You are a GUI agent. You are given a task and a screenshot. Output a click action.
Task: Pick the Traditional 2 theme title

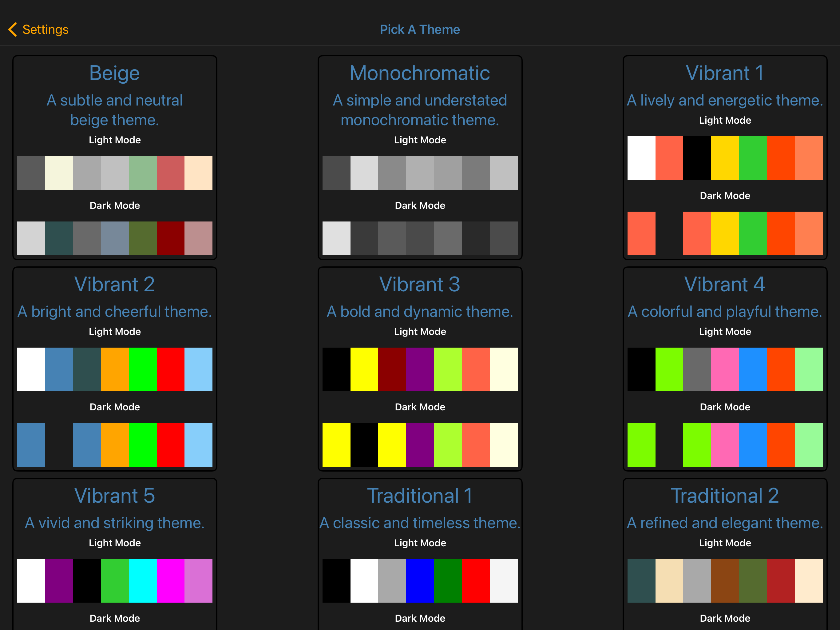click(x=725, y=496)
